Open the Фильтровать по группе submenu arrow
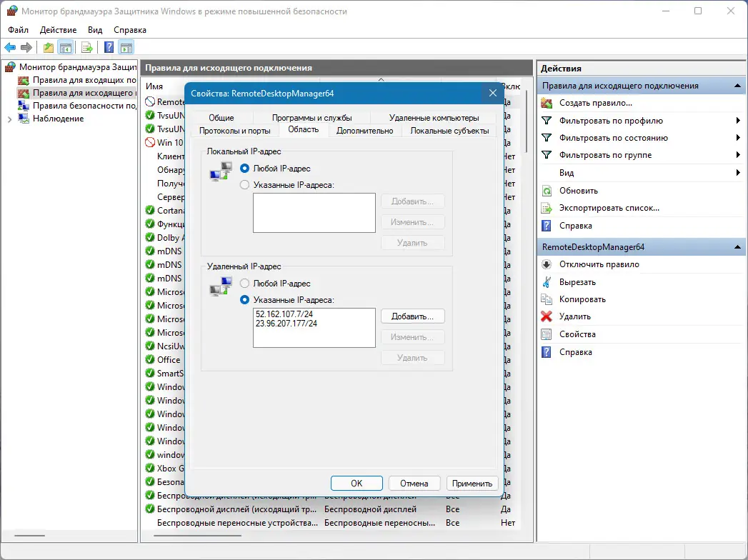Image resolution: width=748 pixels, height=560 pixels. [x=738, y=155]
